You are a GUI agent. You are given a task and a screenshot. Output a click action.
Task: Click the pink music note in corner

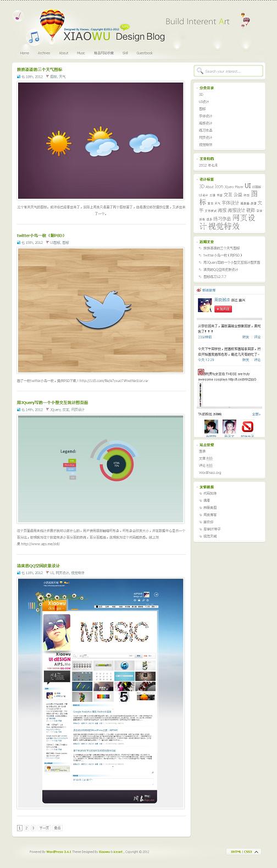18,15
